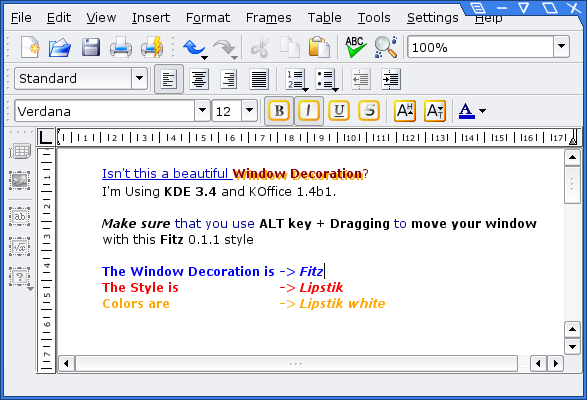Viewport: 587px width, 400px height.
Task: Open the Tools menu
Action: click(x=374, y=18)
